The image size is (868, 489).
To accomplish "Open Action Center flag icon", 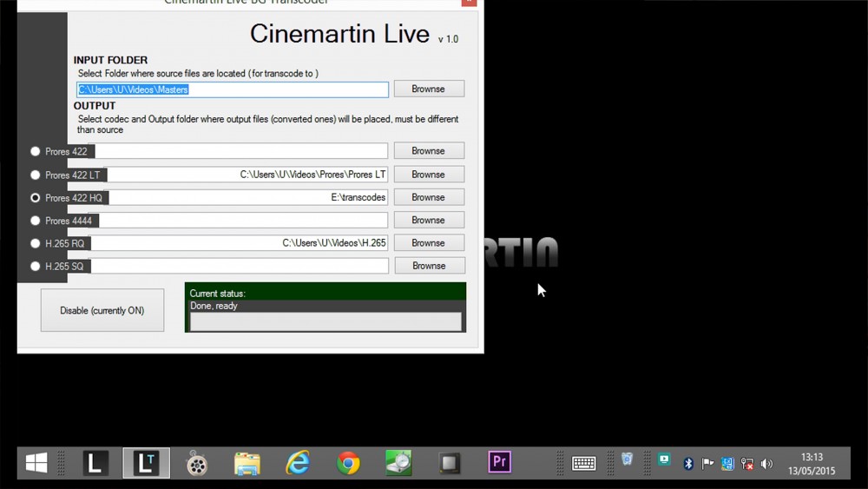I will coord(707,464).
